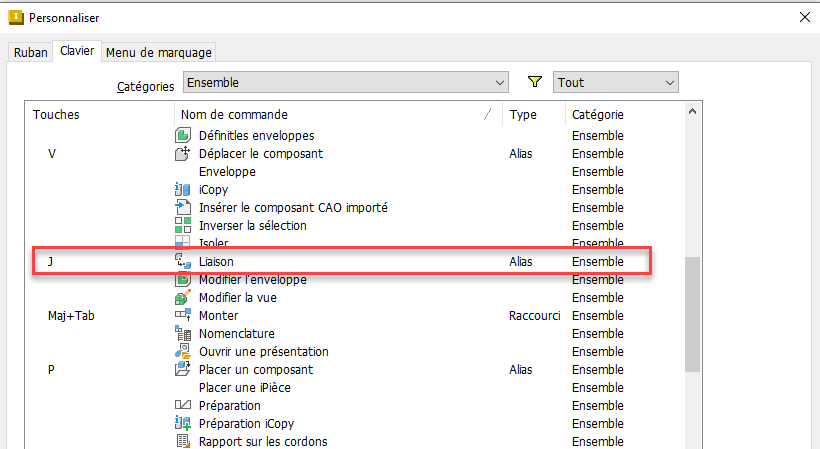
Task: Click the Monter command icon
Action: (x=182, y=316)
